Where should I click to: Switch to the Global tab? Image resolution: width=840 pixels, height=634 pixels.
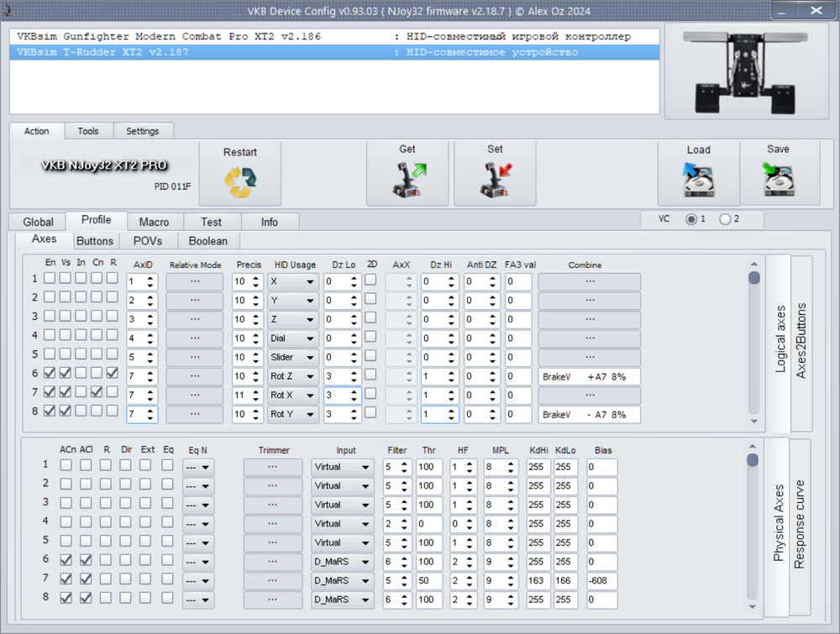[x=38, y=222]
